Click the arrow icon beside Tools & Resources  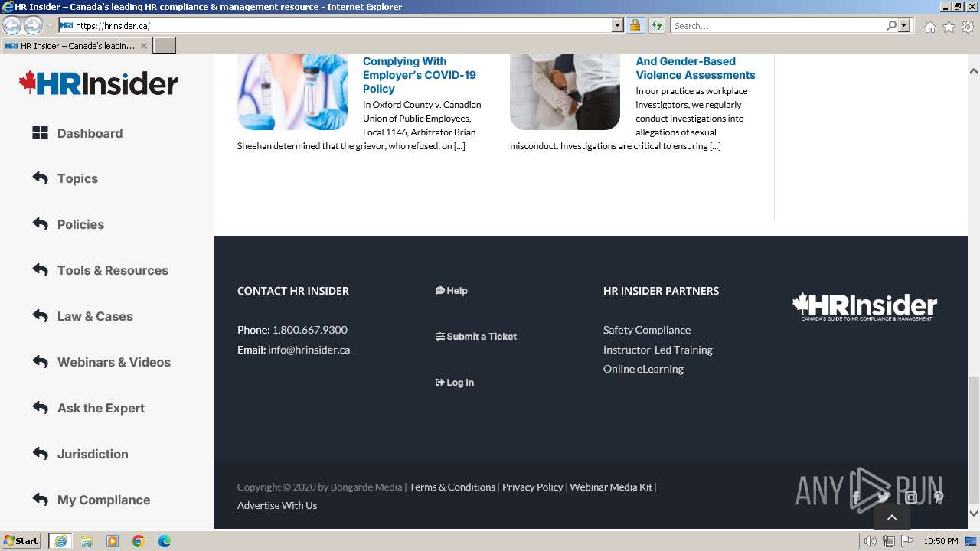(40, 270)
